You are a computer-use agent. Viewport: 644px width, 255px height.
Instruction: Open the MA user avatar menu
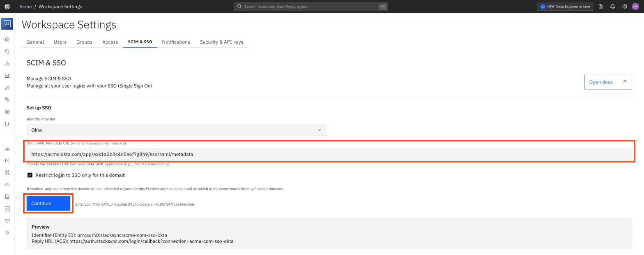[636, 7]
